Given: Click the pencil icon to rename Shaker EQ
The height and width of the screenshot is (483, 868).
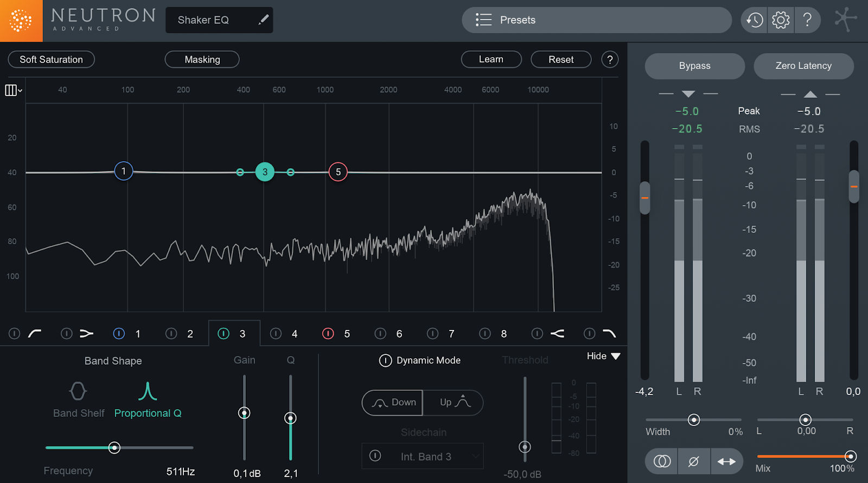Looking at the screenshot, I should [264, 20].
